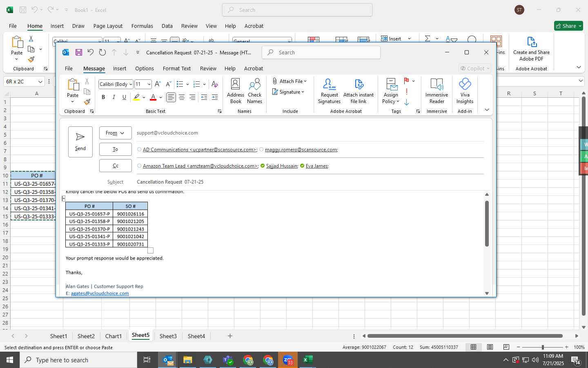The width and height of the screenshot is (588, 368).
Task: Toggle Bold formatting in message ribbon
Action: click(x=103, y=97)
